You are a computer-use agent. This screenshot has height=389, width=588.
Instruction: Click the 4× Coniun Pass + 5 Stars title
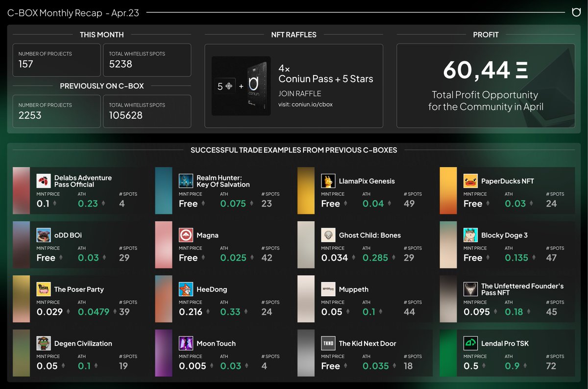coord(326,74)
